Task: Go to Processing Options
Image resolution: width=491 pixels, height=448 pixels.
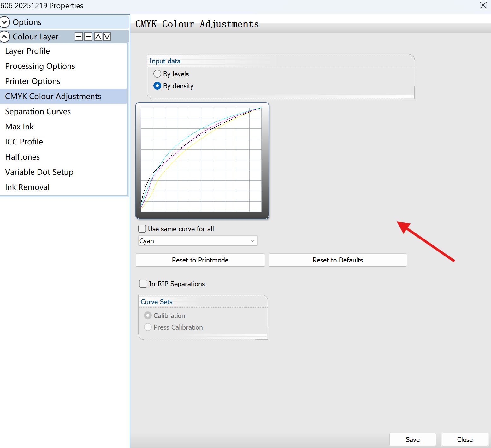Action: [x=63, y=66]
